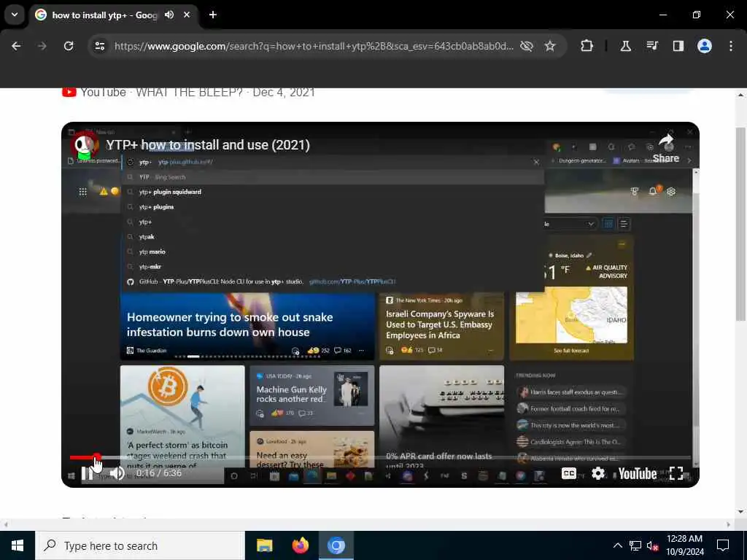Click the page vertical scrollbar
This screenshot has height=560, width=747.
coord(740,224)
